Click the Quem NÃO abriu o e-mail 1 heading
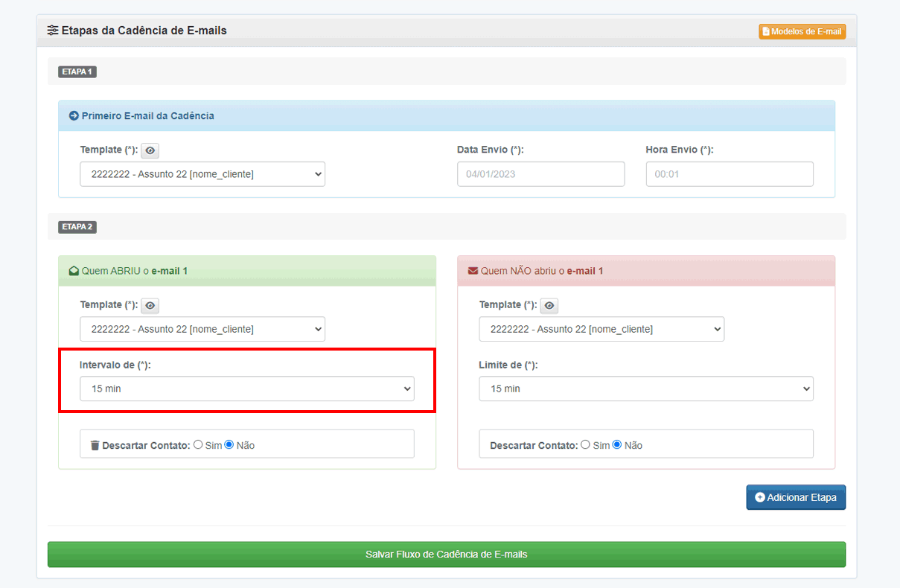The width and height of the screenshot is (900, 588). [542, 271]
